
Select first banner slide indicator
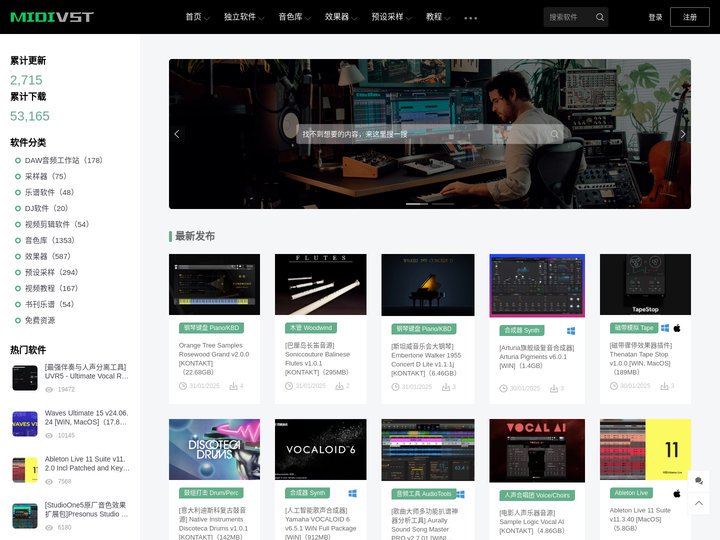(417, 203)
